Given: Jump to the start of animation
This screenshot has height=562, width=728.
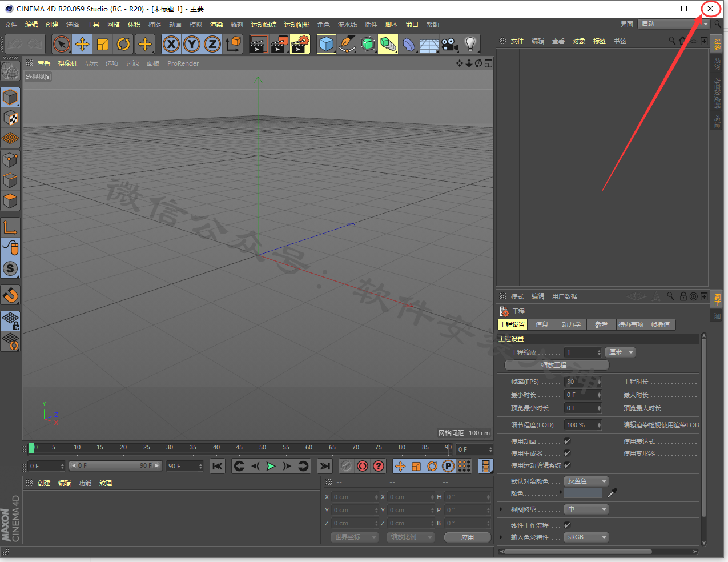Looking at the screenshot, I should click(x=218, y=467).
